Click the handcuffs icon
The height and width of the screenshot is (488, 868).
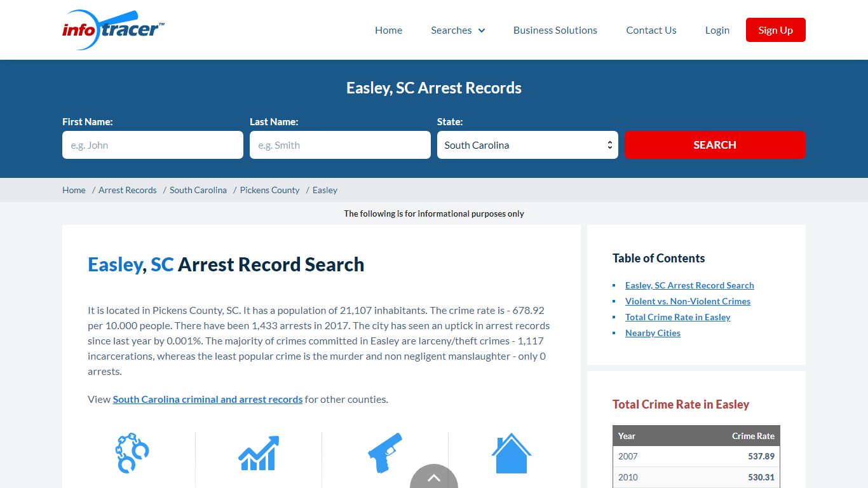coord(132,453)
